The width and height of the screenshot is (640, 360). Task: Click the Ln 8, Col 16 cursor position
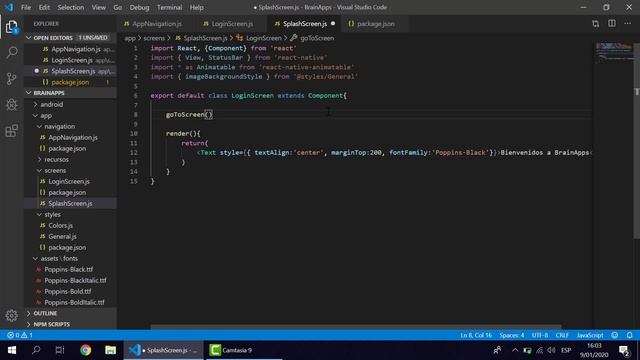click(x=476, y=335)
